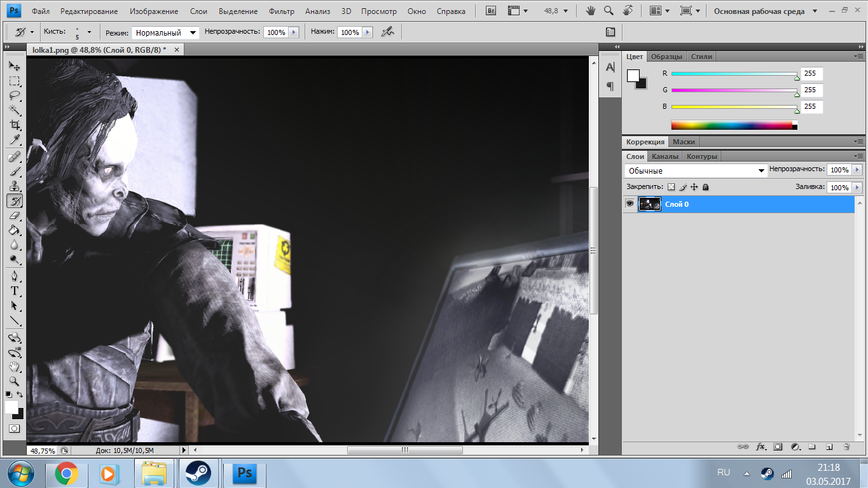Image resolution: width=868 pixels, height=488 pixels.
Task: Open the Изображение menu
Action: click(x=154, y=11)
